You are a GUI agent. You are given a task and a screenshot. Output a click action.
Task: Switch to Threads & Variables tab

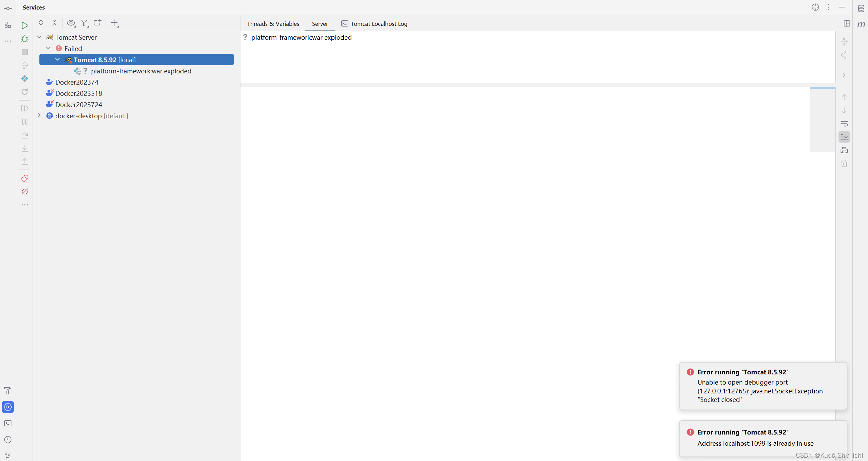273,23
